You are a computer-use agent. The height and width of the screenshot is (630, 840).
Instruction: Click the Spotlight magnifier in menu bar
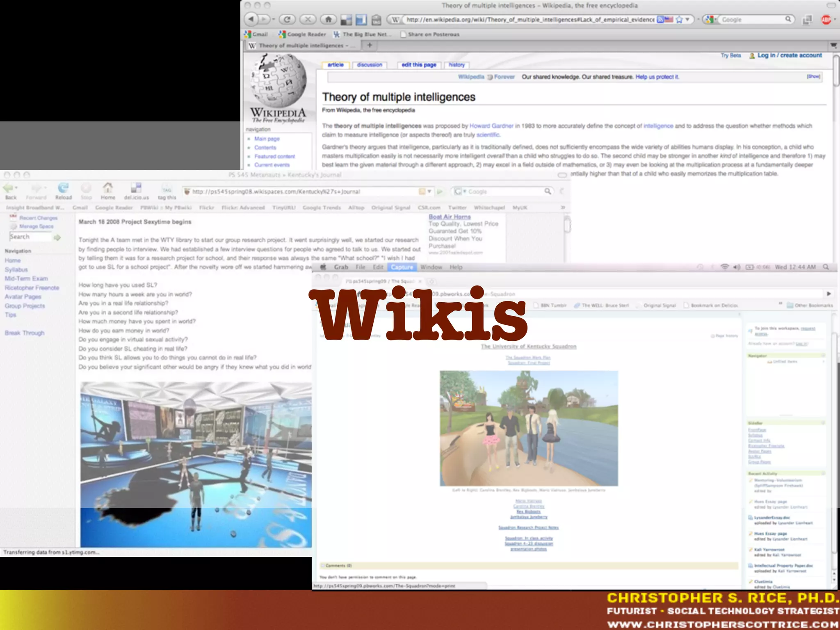tap(826, 267)
